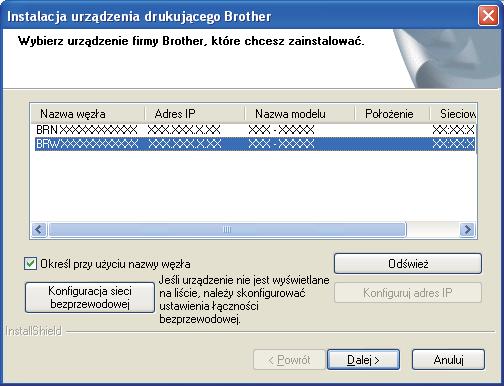
Task: Sort by Nazwa węzła column header
Action: click(x=87, y=114)
